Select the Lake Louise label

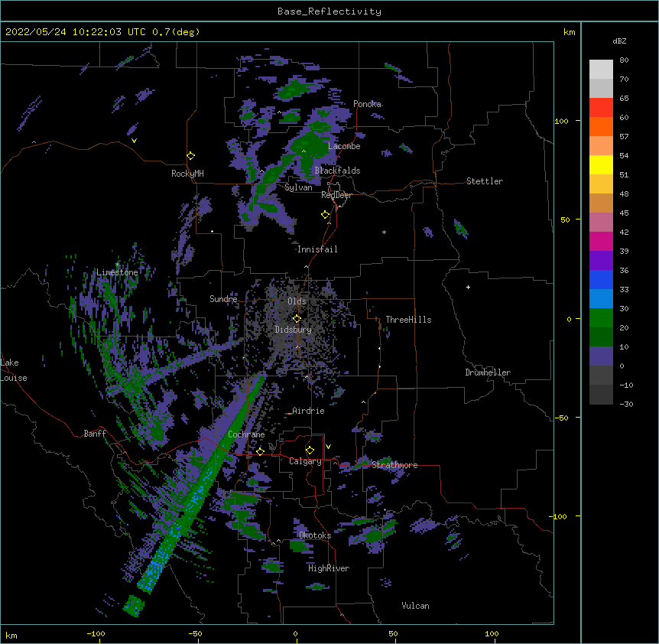click(x=14, y=370)
